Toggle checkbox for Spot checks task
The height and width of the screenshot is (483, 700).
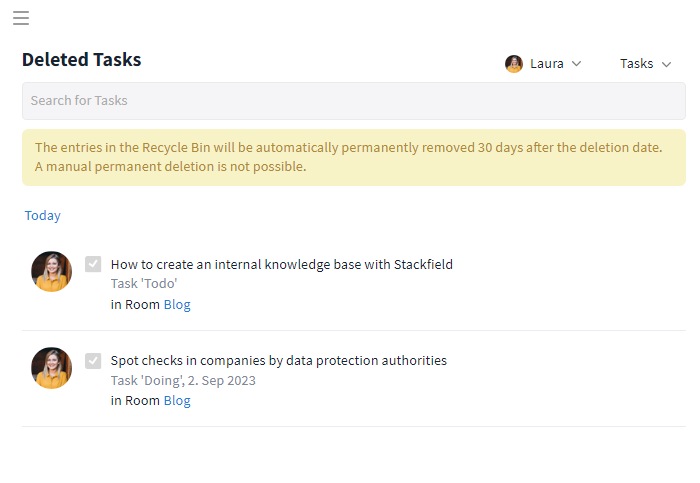tap(93, 360)
